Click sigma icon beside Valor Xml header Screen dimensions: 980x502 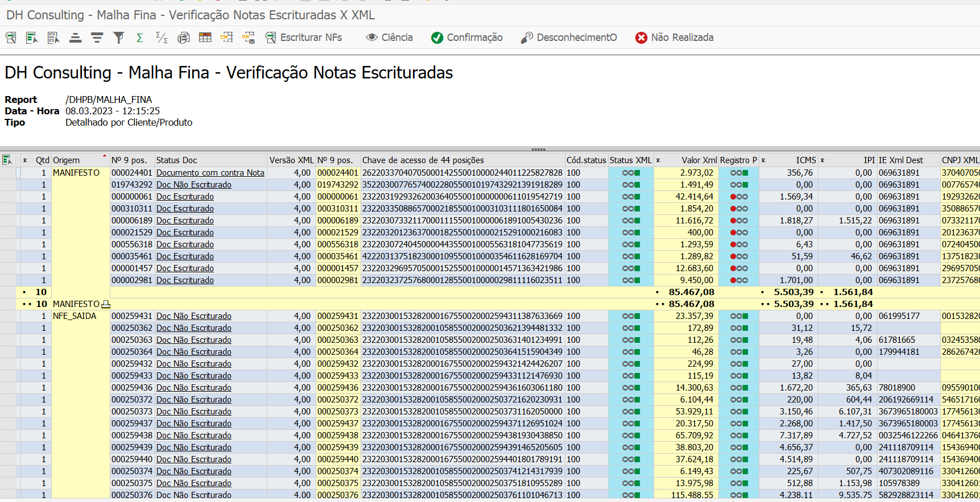click(658, 160)
